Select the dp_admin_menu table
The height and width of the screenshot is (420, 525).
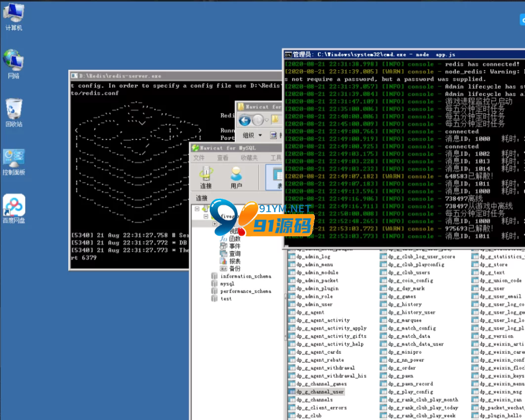coord(314,264)
